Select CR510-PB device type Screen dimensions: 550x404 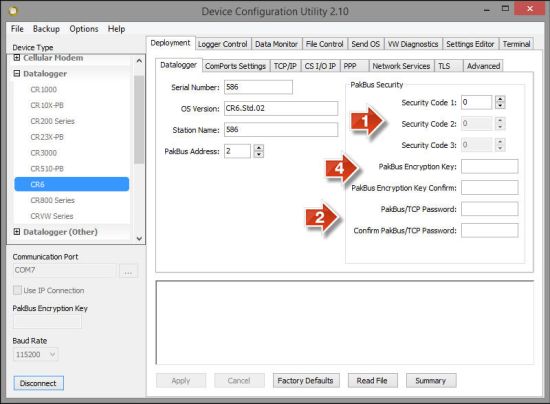[47, 169]
